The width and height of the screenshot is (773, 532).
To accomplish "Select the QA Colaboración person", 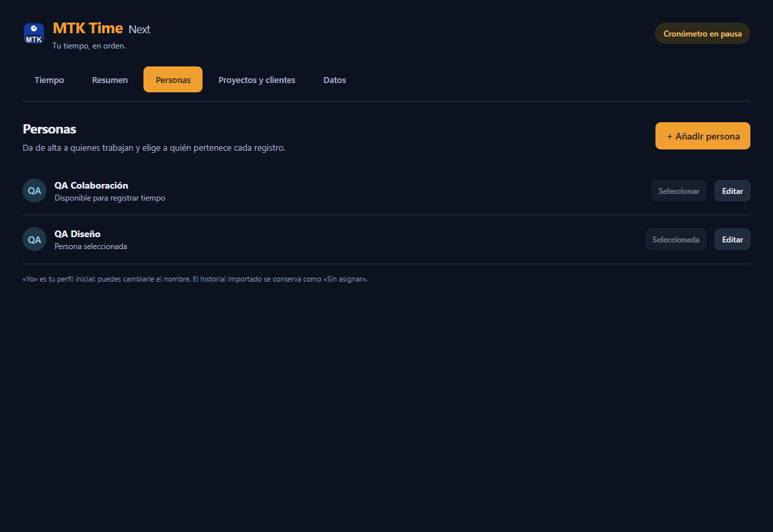I will tap(679, 191).
